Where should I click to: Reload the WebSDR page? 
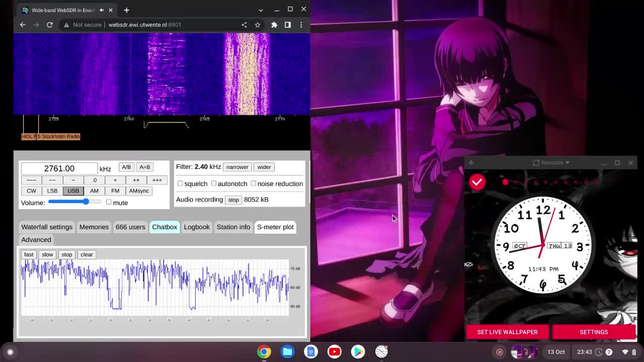pos(50,25)
